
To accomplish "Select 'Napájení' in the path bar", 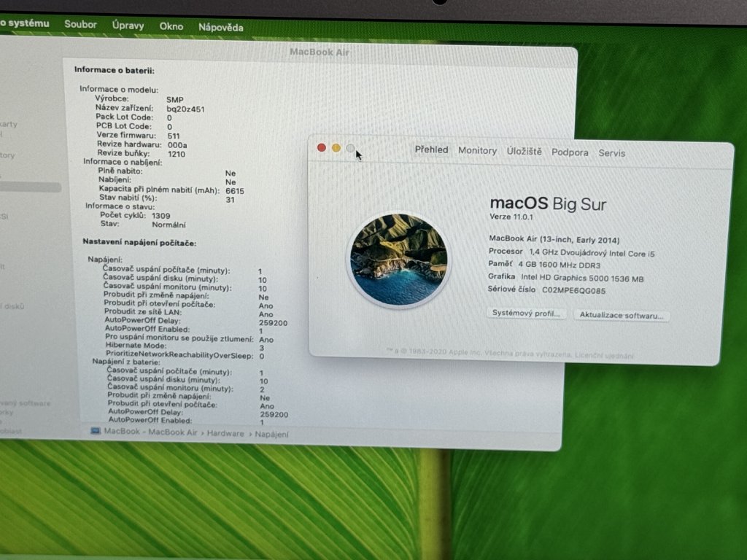I will coord(271,435).
